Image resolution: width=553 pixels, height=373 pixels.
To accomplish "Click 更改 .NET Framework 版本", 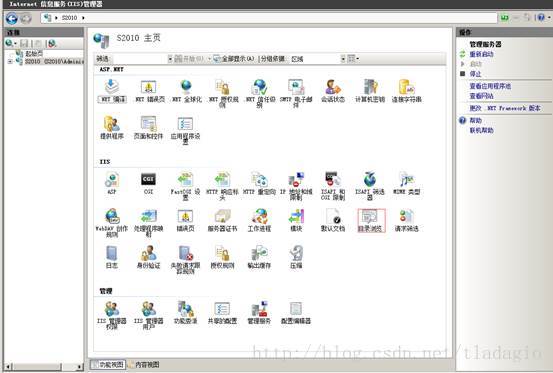I will point(505,108).
